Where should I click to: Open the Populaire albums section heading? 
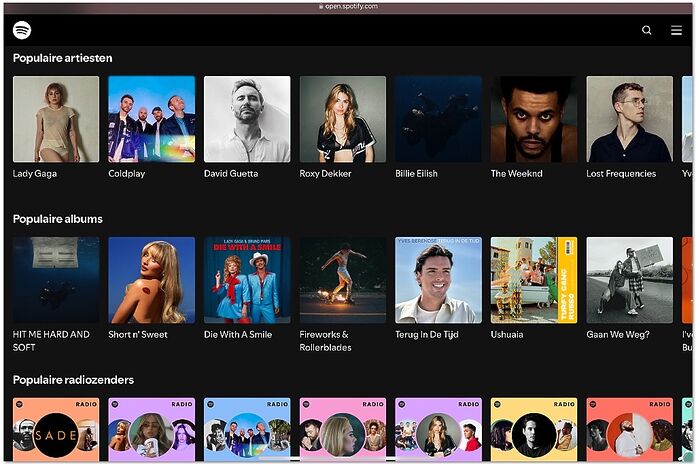tap(58, 219)
